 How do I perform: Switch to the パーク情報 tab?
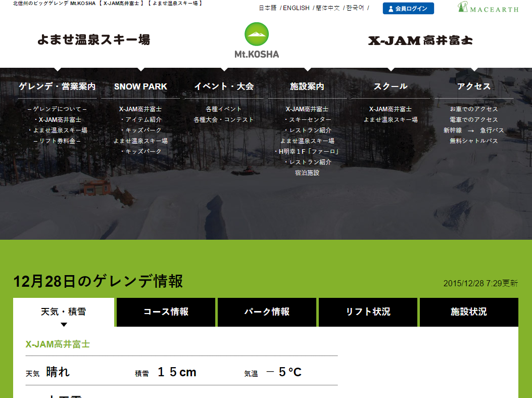267,312
